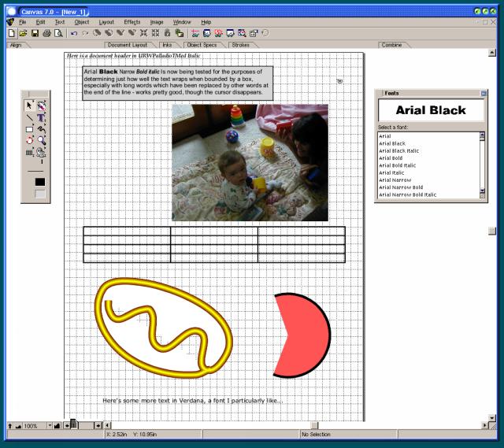Choose Arial Narrow Bold from font list
Image resolution: width=504 pixels, height=448 pixels.
(401, 187)
